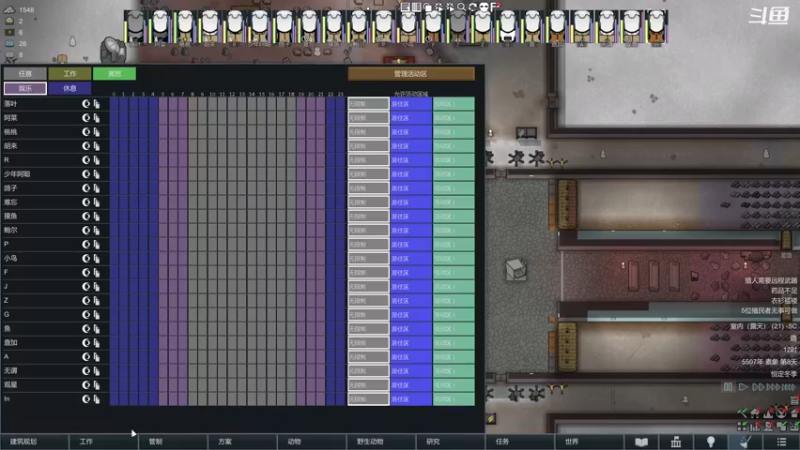The height and width of the screenshot is (450, 800).
Task: Click the highlighted broom icon in bottom bar
Action: [x=745, y=442]
